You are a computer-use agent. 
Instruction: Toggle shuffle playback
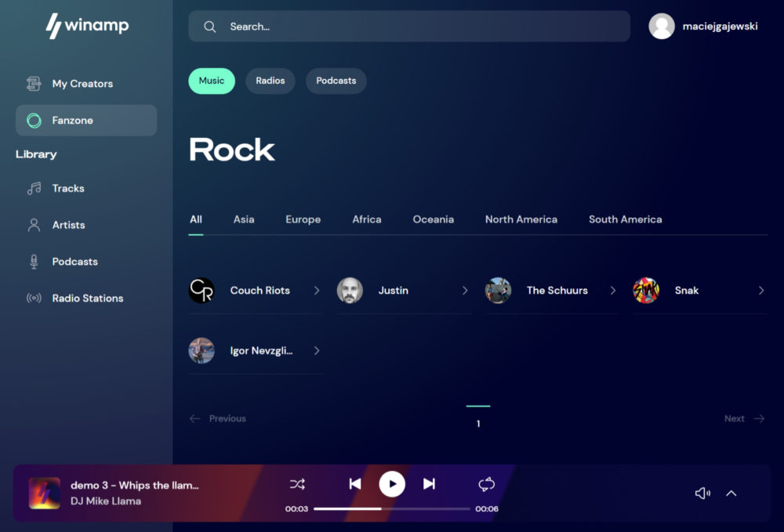(x=297, y=484)
